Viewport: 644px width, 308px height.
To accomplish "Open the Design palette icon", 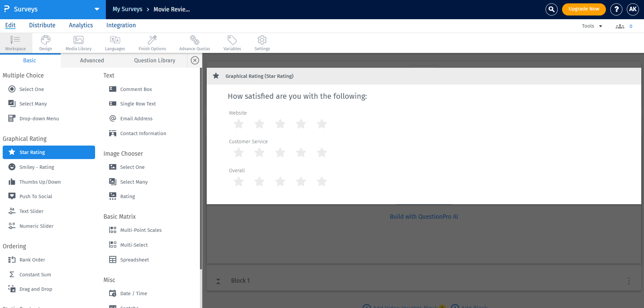I will (x=46, y=42).
